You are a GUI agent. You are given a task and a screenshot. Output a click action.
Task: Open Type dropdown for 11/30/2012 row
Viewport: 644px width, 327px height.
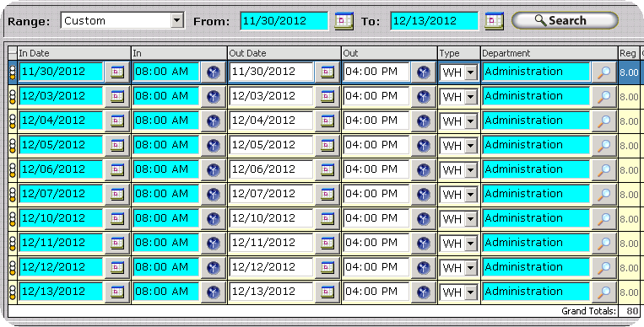(471, 73)
